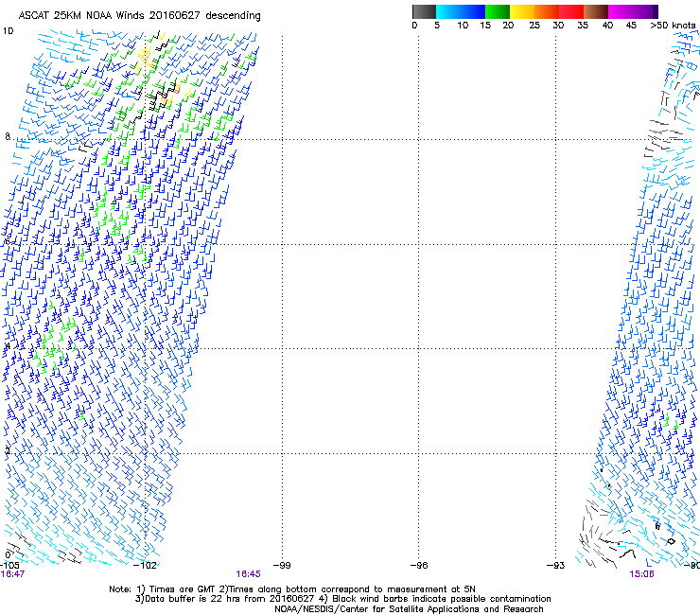Click the longitude '-99' axis label

(x=282, y=566)
